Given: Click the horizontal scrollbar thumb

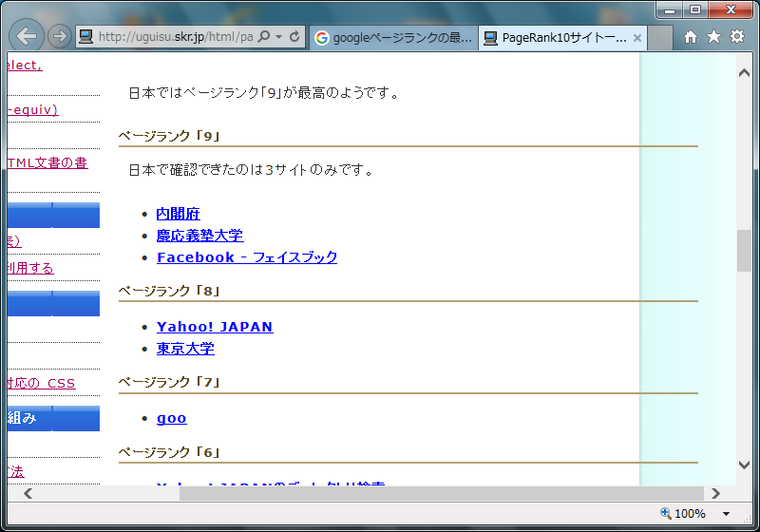Looking at the screenshot, I should 442,494.
